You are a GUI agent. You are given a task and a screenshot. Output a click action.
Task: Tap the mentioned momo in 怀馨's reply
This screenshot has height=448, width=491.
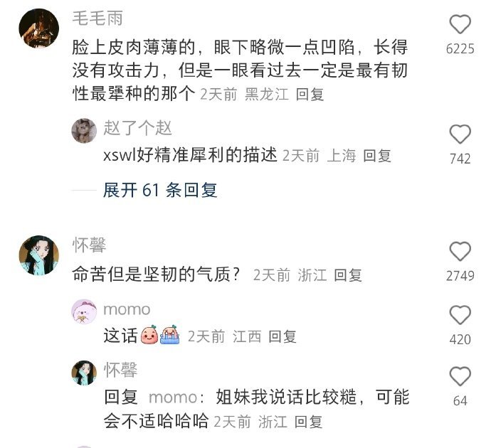(173, 398)
